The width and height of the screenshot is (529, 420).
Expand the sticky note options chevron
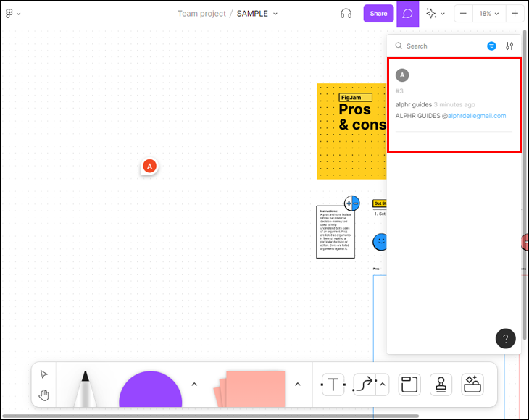(x=298, y=385)
